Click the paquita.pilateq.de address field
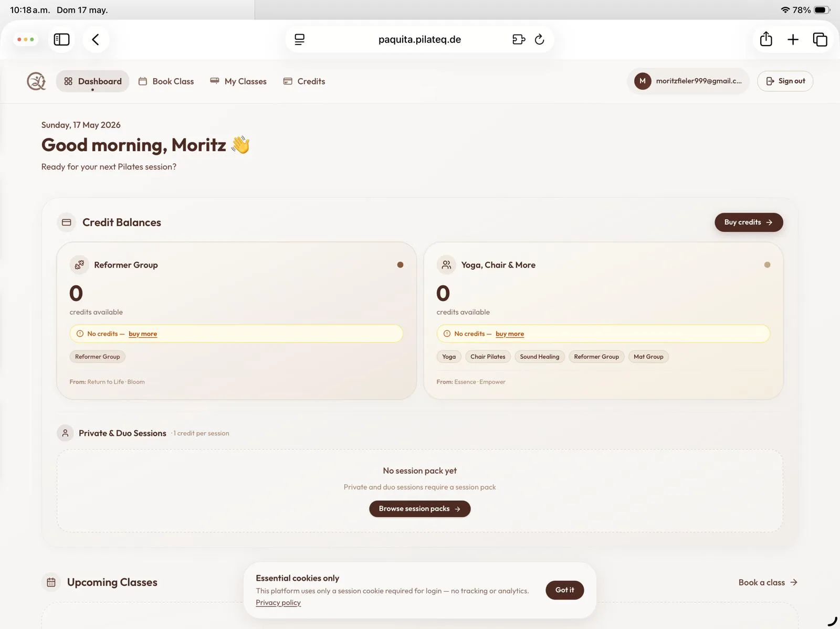Viewport: 840px width, 629px height. pos(419,39)
